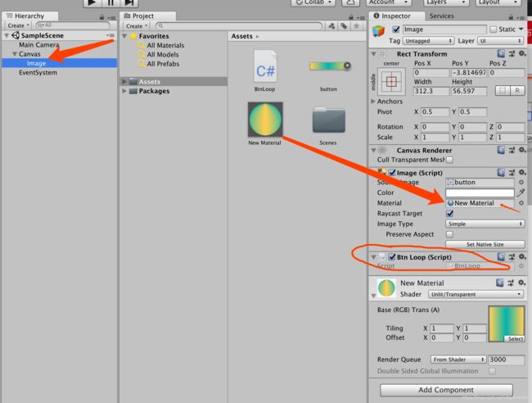Open the Collab dropdown
Screen dimensions: 532x403
313,2
